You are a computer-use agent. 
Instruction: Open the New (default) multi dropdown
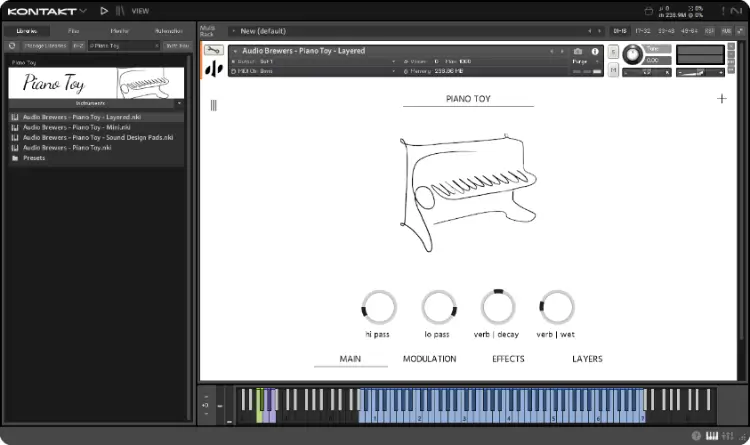click(233, 31)
